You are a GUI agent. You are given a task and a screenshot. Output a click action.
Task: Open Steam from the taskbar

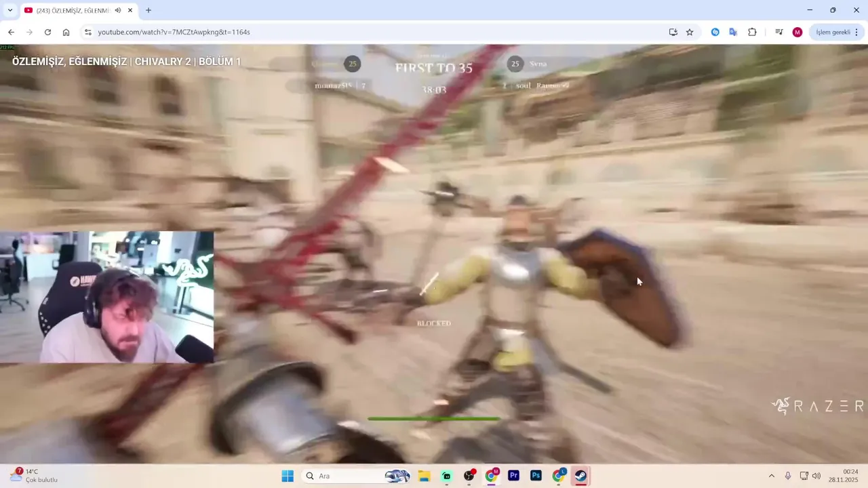(580, 476)
